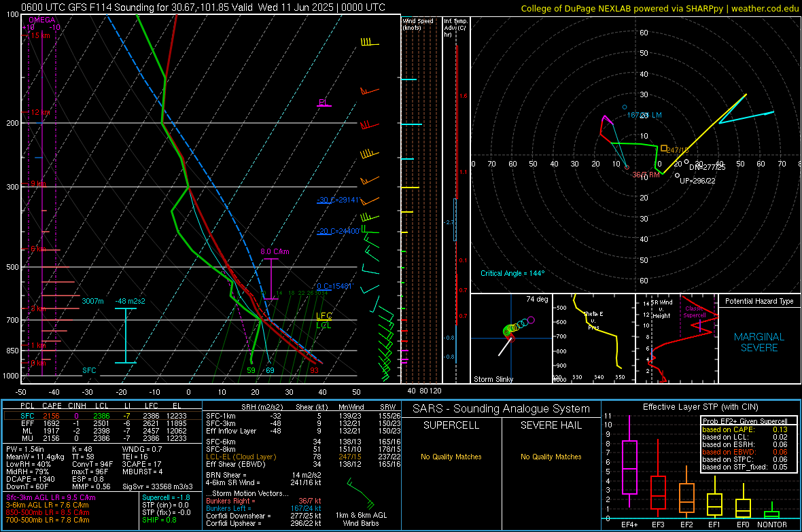
Task: Click the 'Eff Shear (EBWD)' row label
Action: click(236, 464)
